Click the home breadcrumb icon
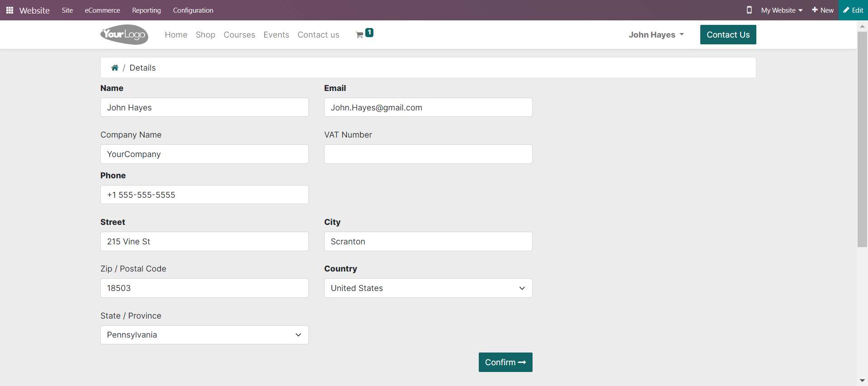 [x=115, y=68]
